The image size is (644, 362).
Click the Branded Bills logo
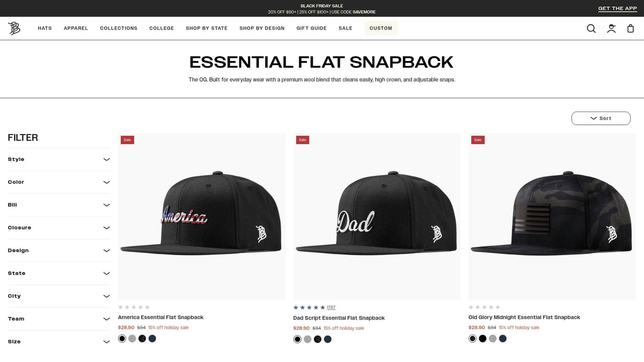click(14, 28)
